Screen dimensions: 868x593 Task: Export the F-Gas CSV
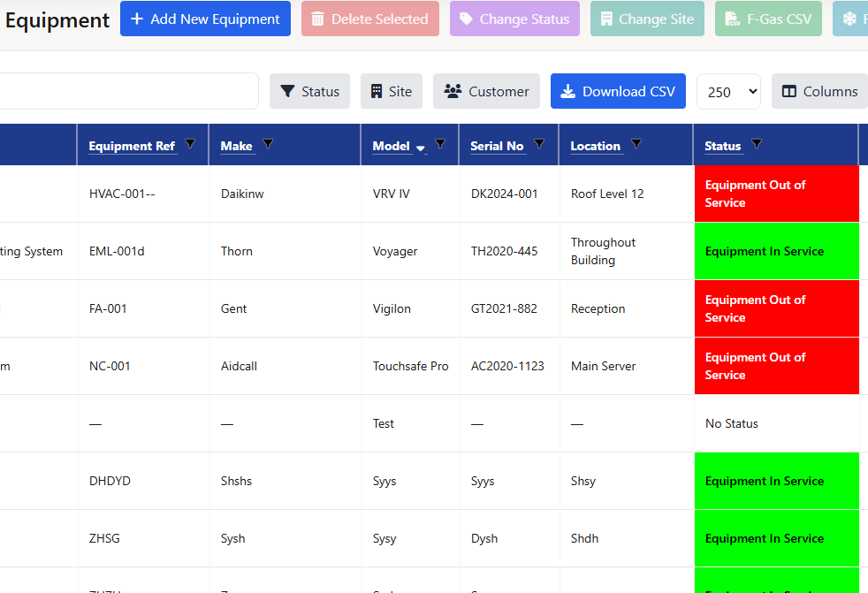[768, 19]
